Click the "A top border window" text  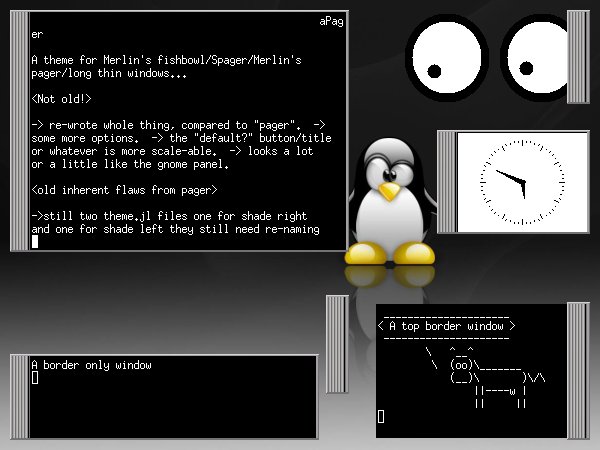pyautogui.click(x=446, y=326)
